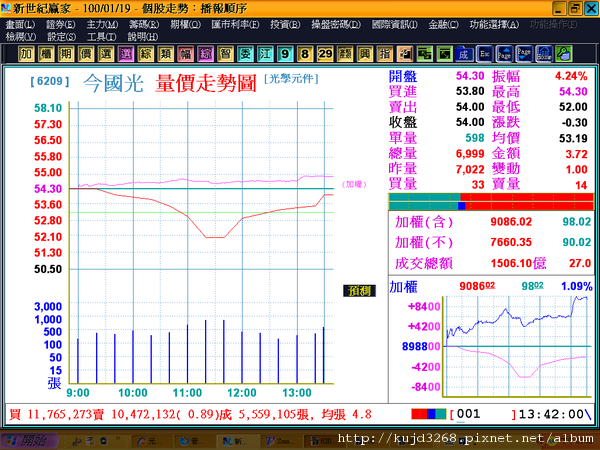Click the Page Up toolbar icon
The width and height of the screenshot is (600, 450).
click(x=504, y=54)
